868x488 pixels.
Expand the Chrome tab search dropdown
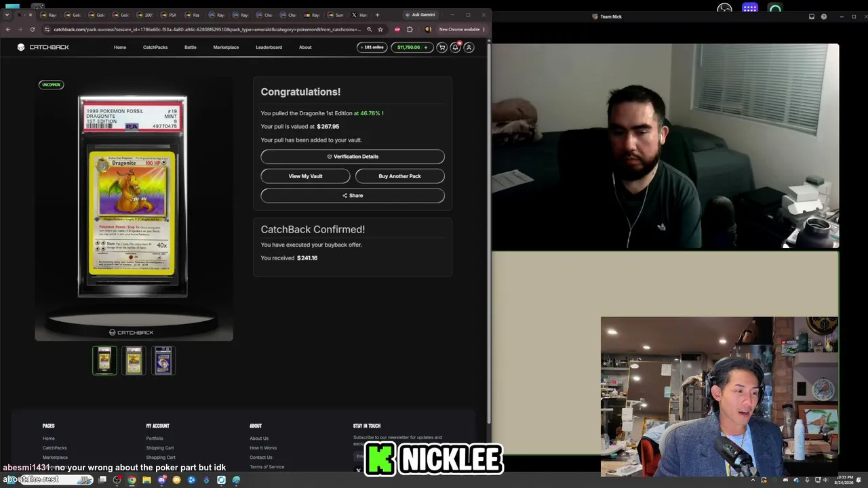[7, 15]
